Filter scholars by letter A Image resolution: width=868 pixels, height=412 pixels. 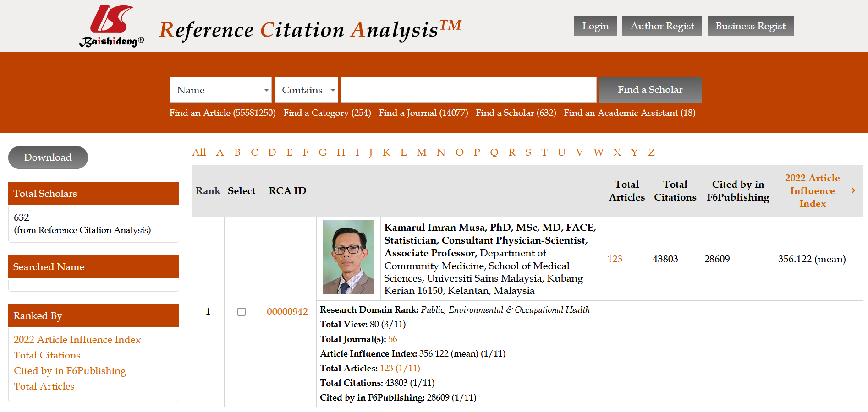tap(220, 152)
